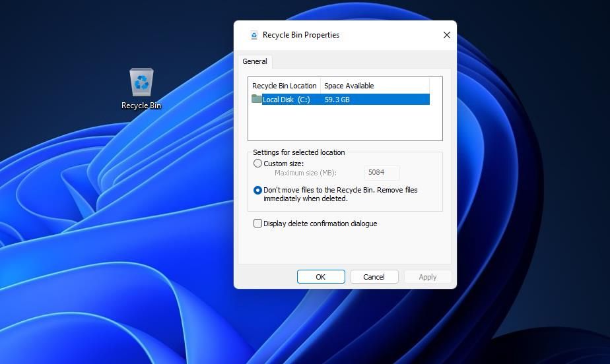Choose Don't move files to Recycle Bin option
The height and width of the screenshot is (364, 610).
point(257,190)
